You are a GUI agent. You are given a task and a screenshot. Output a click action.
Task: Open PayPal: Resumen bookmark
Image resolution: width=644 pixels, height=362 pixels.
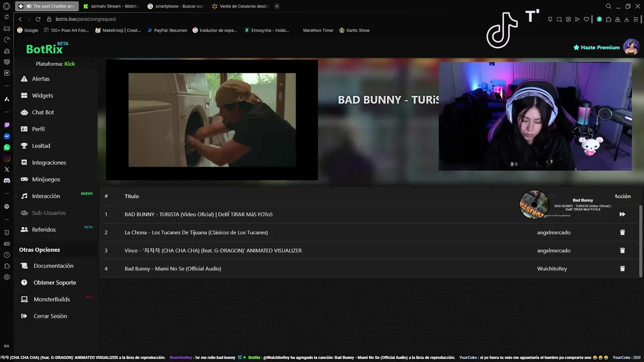(x=167, y=30)
